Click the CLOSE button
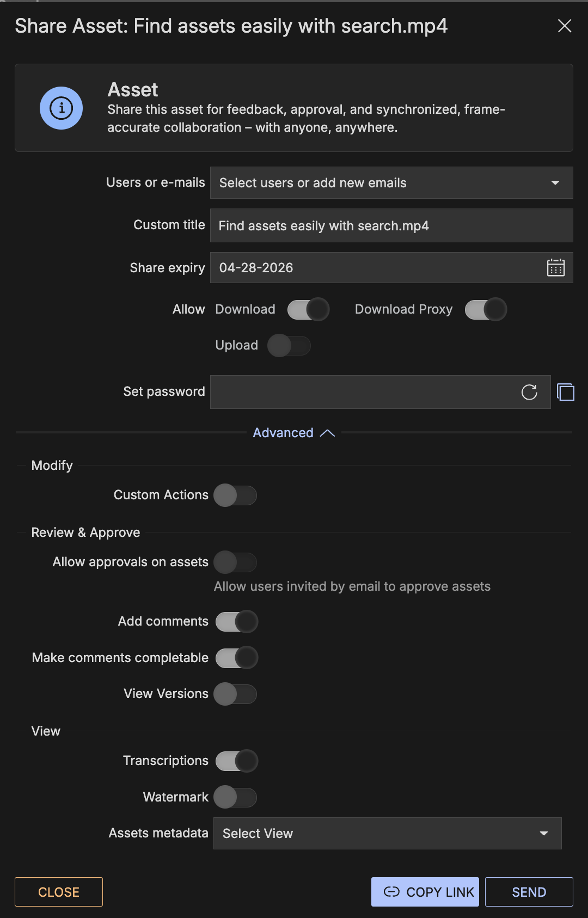 point(59,892)
